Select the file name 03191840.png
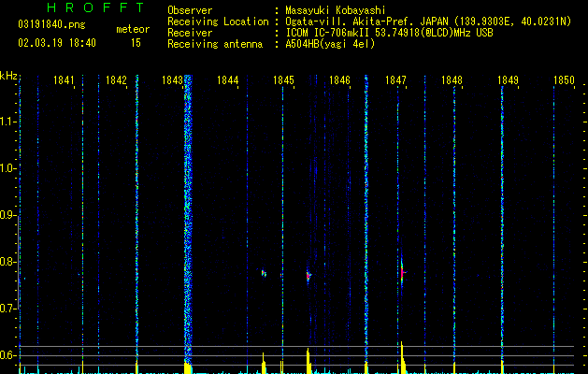 (51, 24)
